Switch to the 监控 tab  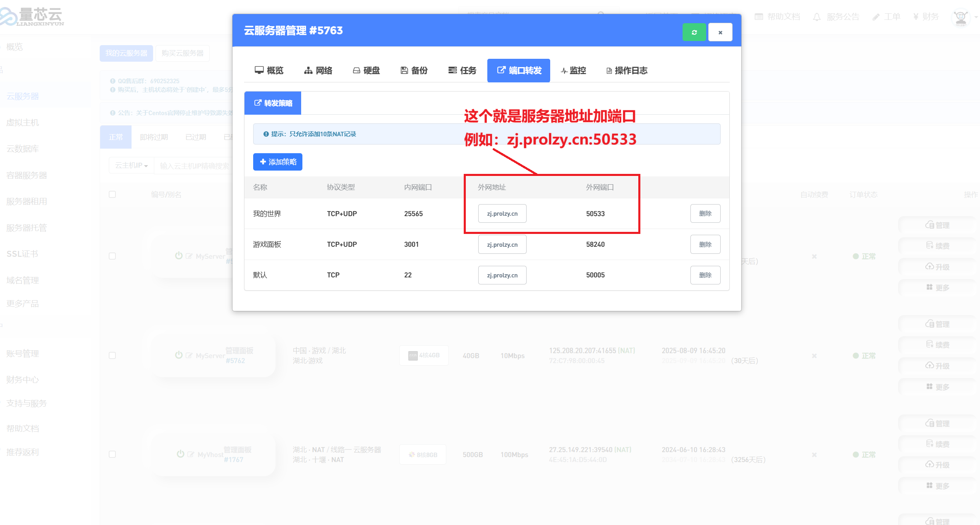tap(573, 70)
